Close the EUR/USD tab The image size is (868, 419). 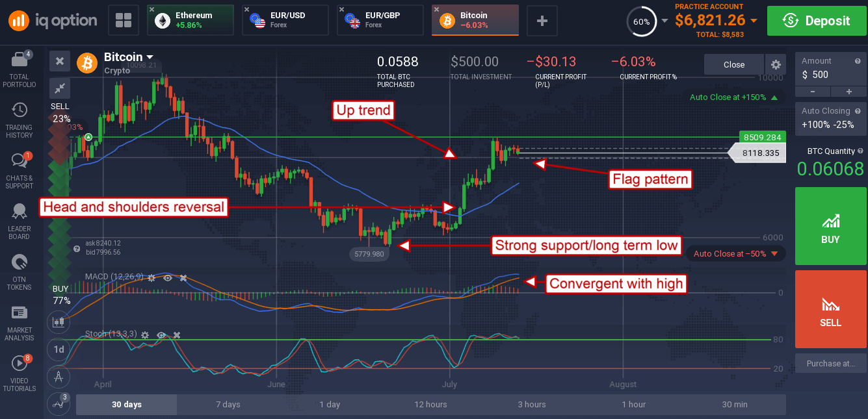pyautogui.click(x=246, y=10)
